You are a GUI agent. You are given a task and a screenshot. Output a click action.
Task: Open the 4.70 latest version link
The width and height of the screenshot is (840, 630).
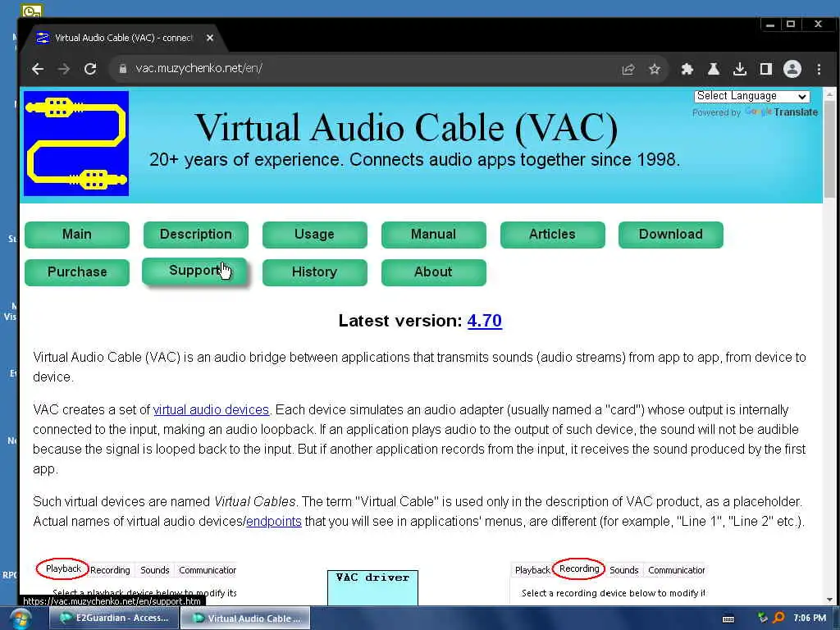(484, 321)
